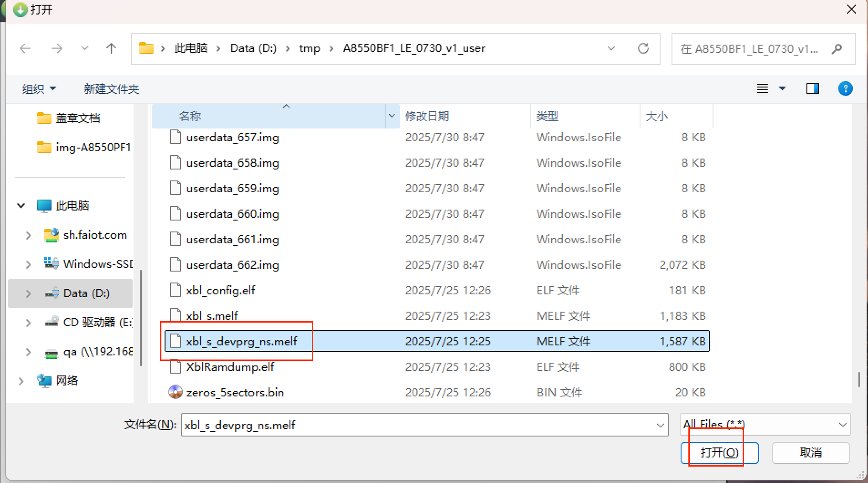
Task: Toggle the preview pane icon
Action: tap(813, 88)
